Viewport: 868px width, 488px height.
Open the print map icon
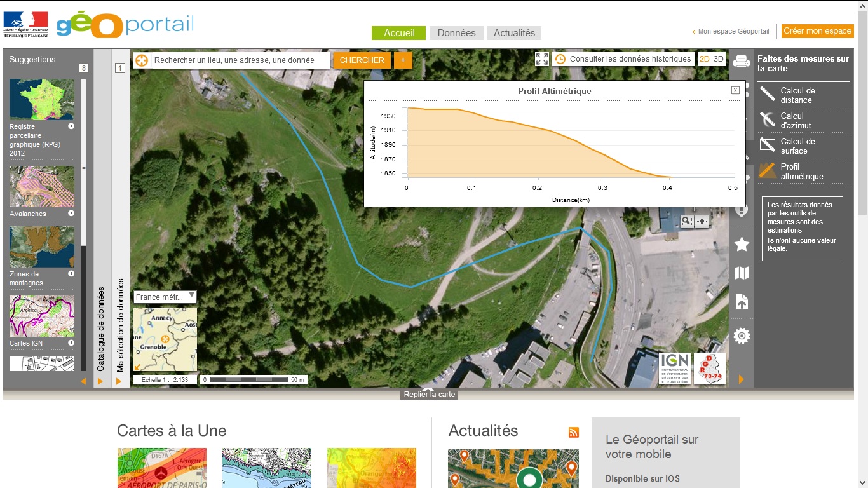click(x=742, y=62)
